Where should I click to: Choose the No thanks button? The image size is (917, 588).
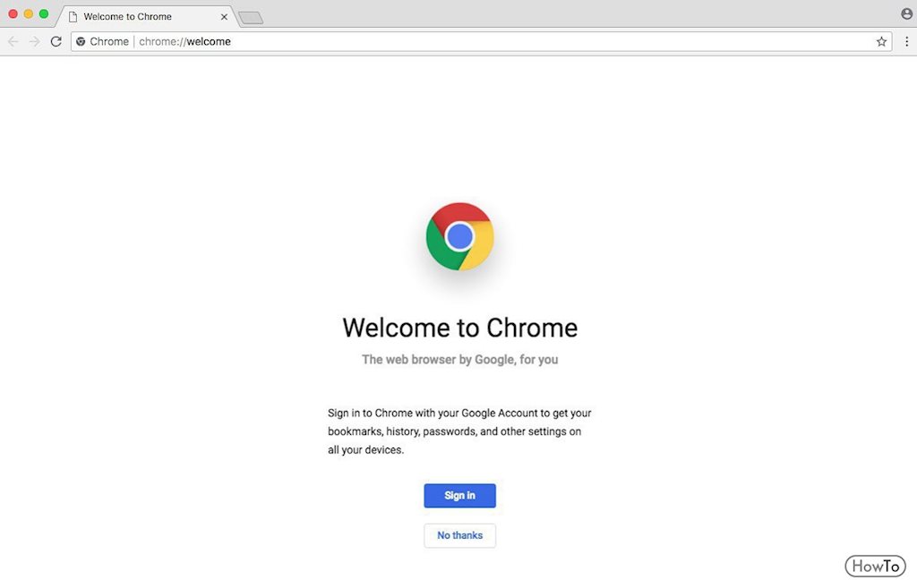click(x=459, y=535)
